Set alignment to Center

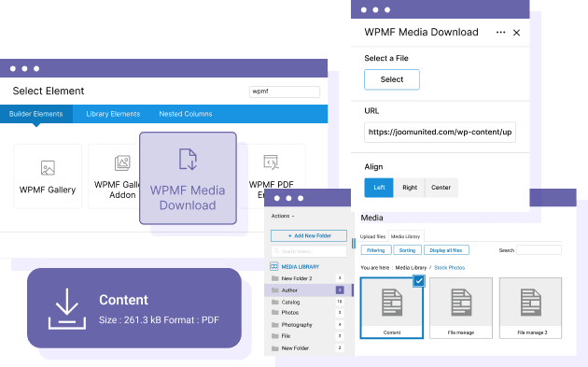441,188
